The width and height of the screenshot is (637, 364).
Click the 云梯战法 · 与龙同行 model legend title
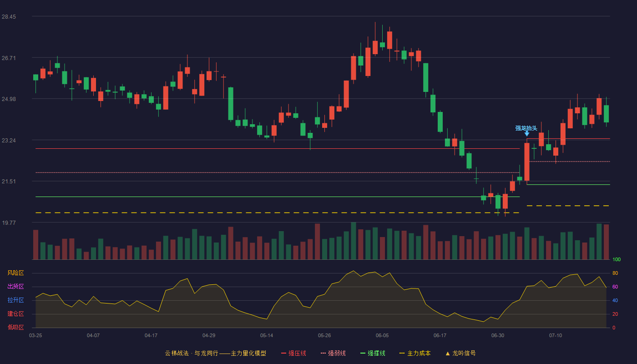tap(215, 353)
